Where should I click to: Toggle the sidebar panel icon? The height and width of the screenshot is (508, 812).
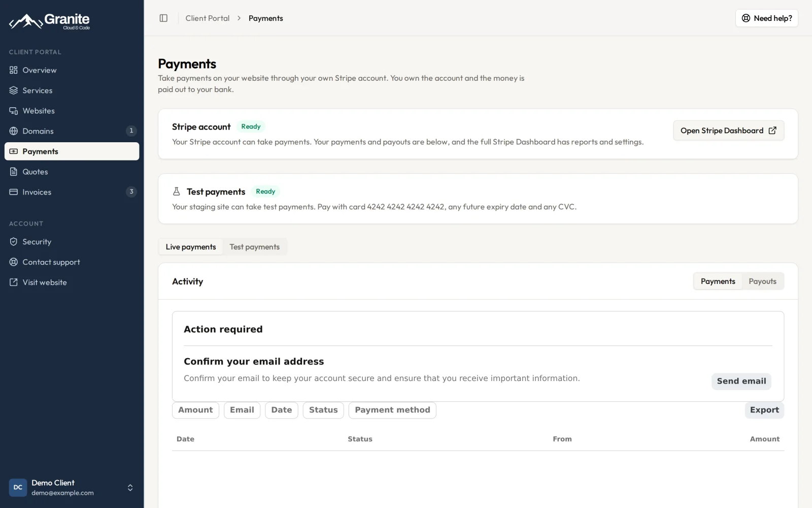click(x=163, y=18)
